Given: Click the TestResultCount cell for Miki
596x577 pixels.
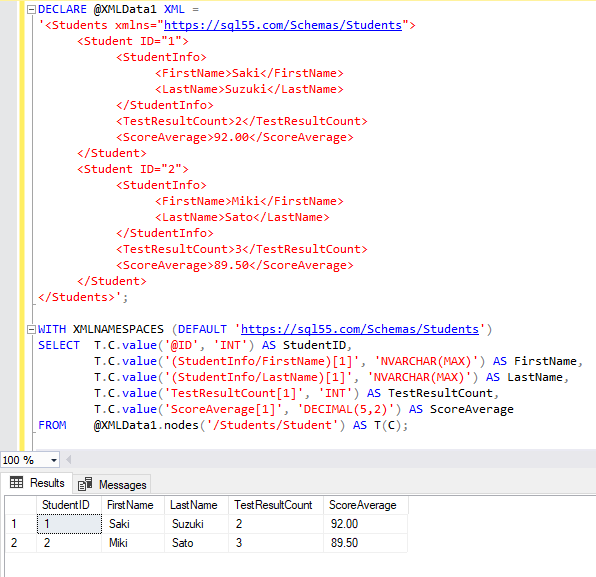Looking at the screenshot, I should [x=276, y=543].
